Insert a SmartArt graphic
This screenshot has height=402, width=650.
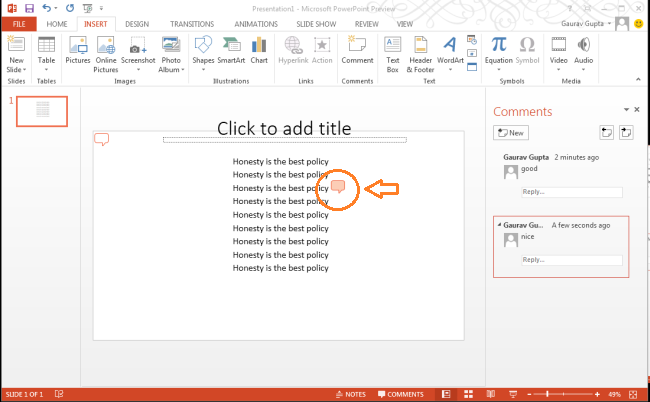tap(231, 50)
